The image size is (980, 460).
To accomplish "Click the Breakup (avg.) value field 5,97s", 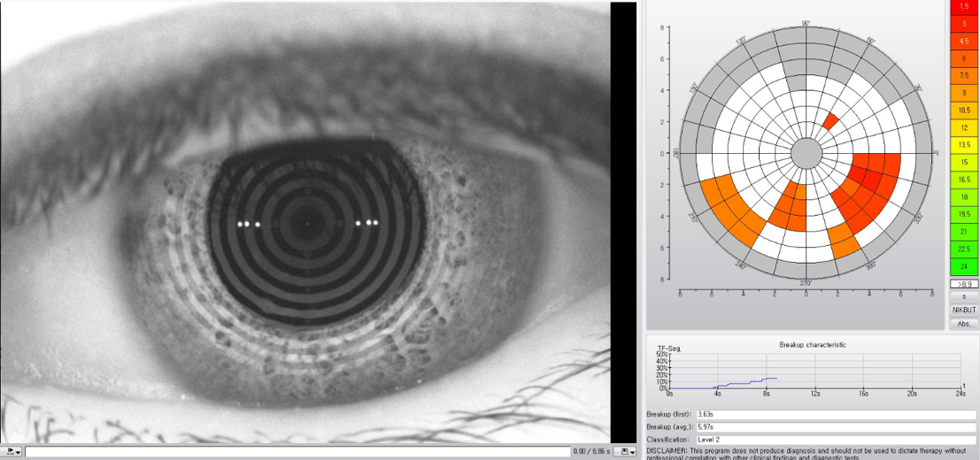I will pos(836,427).
